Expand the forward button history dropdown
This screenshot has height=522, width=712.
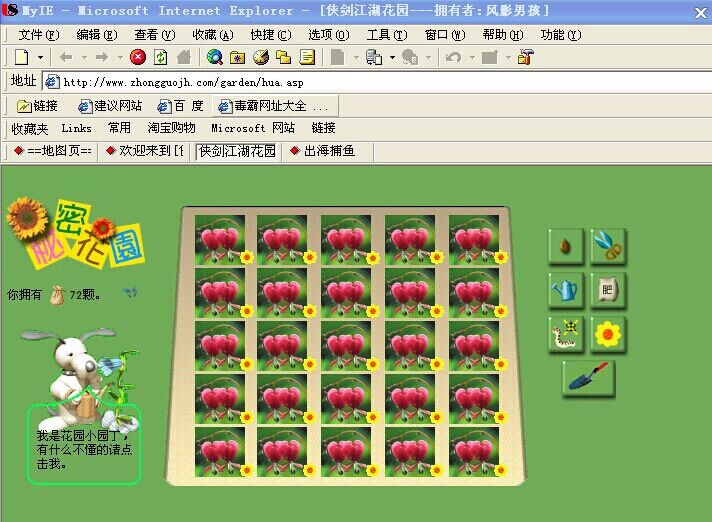pos(120,58)
